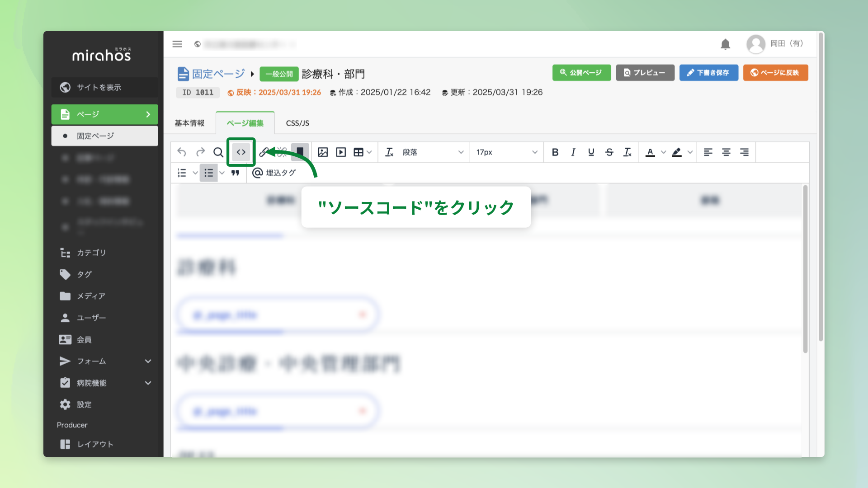The height and width of the screenshot is (488, 868).
Task: Click the 埋込タグ embed tag button
Action: tap(274, 173)
